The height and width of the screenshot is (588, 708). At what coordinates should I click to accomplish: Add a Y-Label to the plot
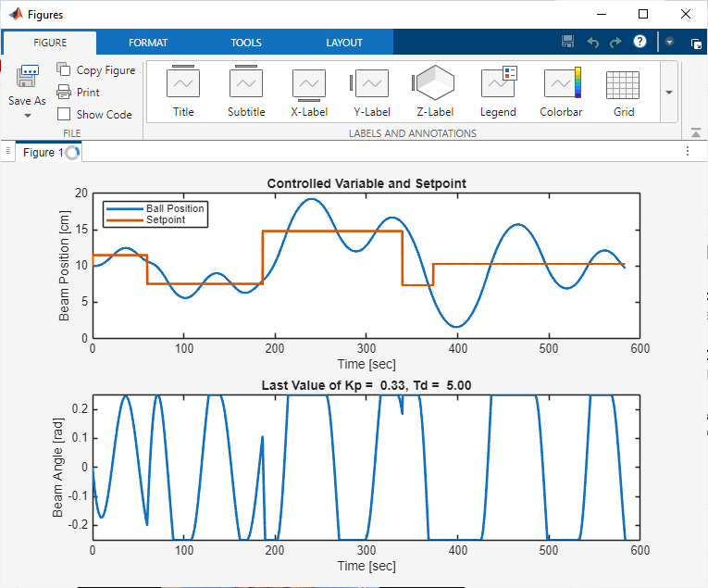tap(372, 93)
